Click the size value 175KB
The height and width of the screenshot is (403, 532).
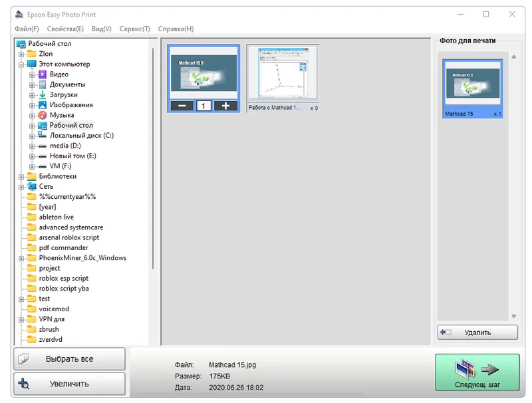219,376
